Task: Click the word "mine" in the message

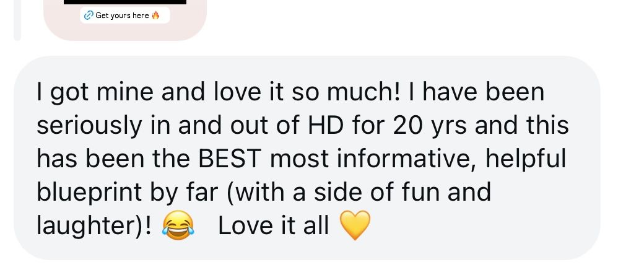Action: click(x=126, y=91)
